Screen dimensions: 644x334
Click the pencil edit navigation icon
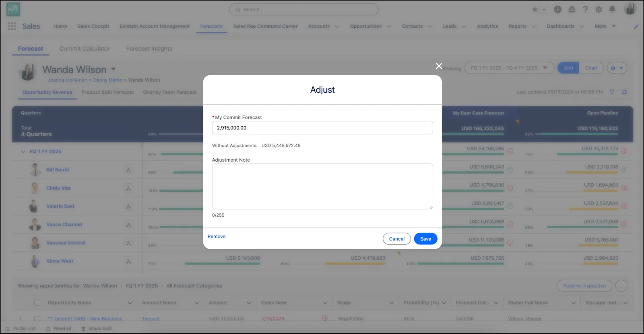[636, 27]
